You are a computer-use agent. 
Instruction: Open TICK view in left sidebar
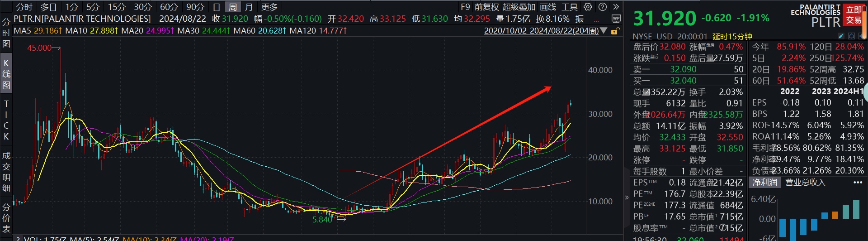(6, 120)
